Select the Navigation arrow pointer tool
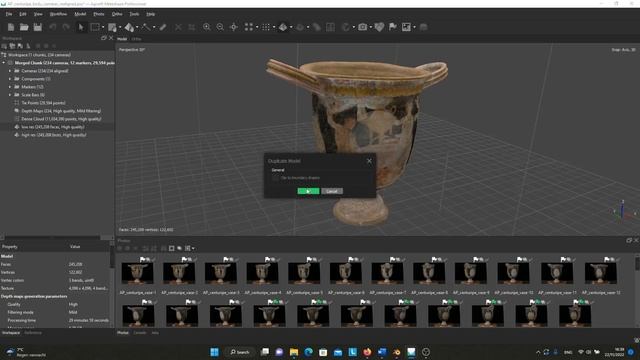 coord(81,27)
